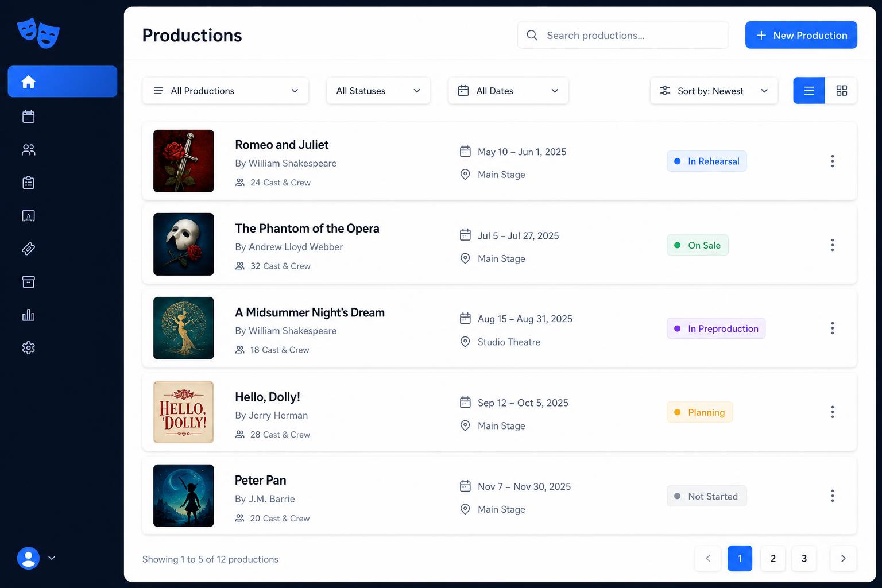Open the calendar icon in sidebar
The height and width of the screenshot is (588, 882).
28,117
